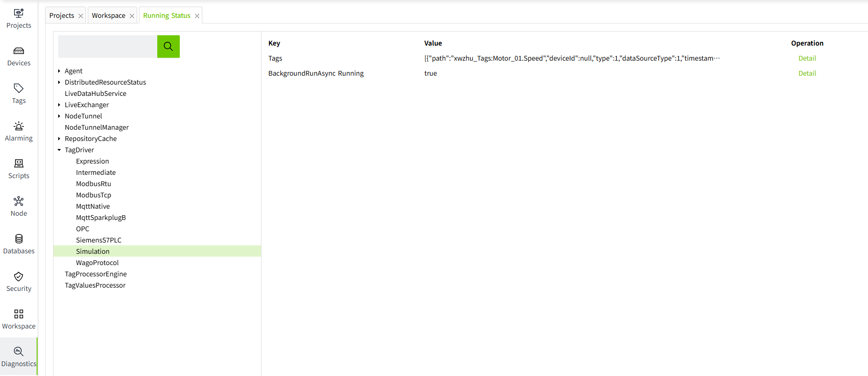Open the Alarming bell icon

19,126
